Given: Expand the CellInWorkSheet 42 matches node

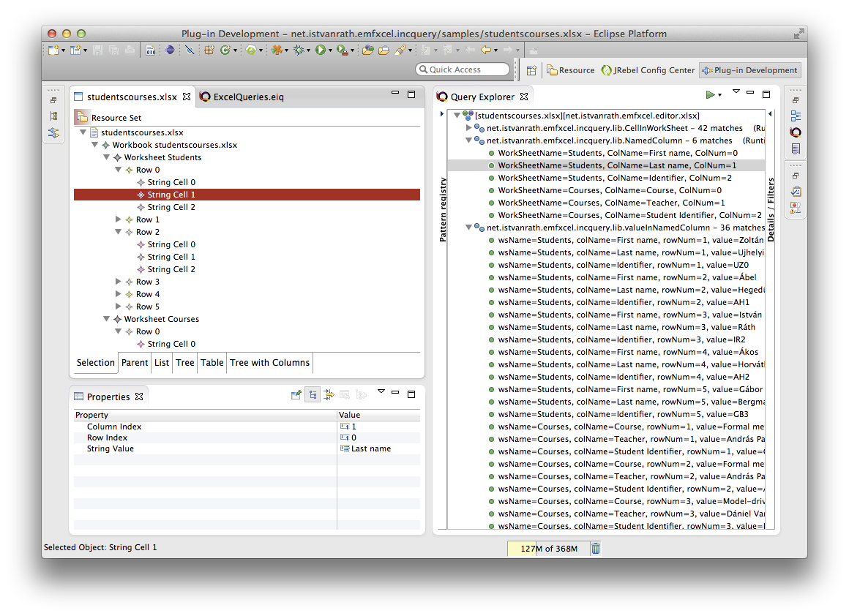Looking at the screenshot, I should pos(469,128).
